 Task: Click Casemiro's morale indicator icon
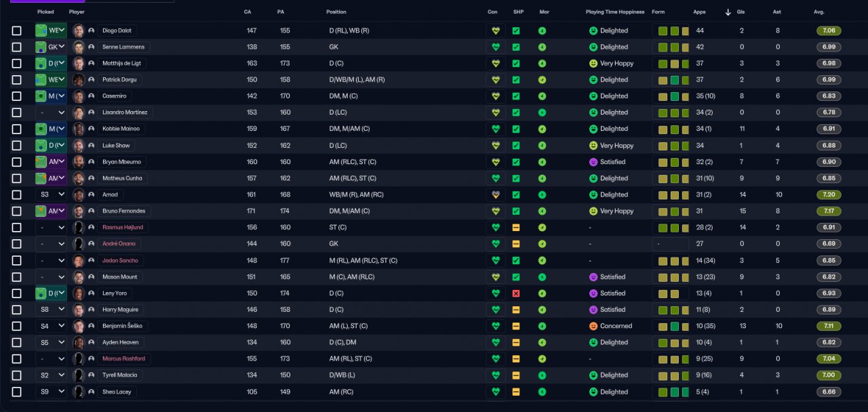(x=542, y=96)
